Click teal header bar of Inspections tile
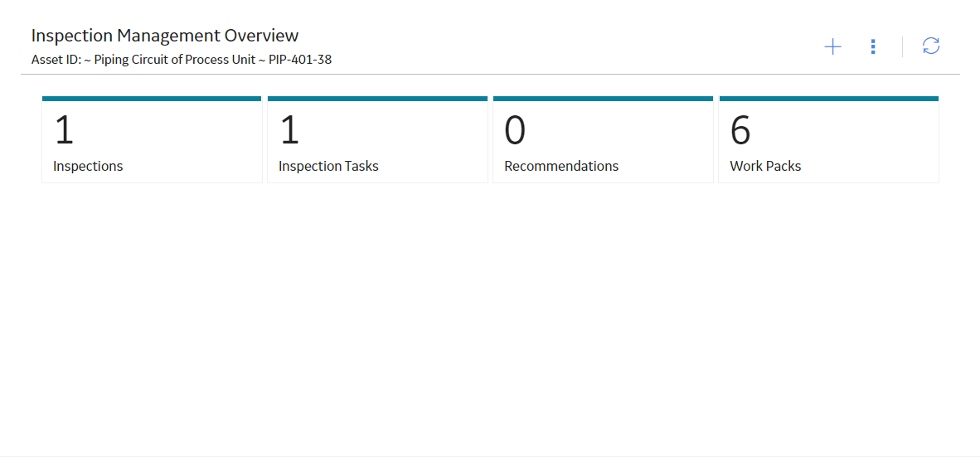The image size is (980, 457). click(x=152, y=99)
